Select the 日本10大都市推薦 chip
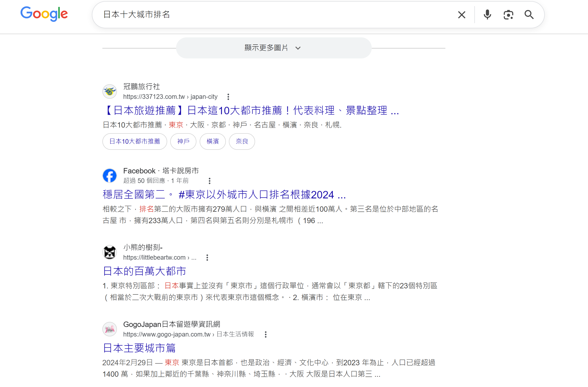The width and height of the screenshot is (588, 387). pos(135,141)
